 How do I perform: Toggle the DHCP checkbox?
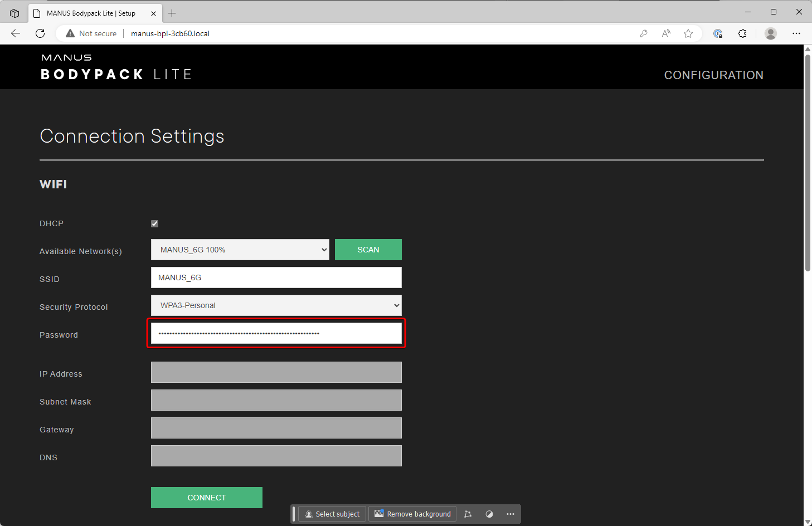155,223
